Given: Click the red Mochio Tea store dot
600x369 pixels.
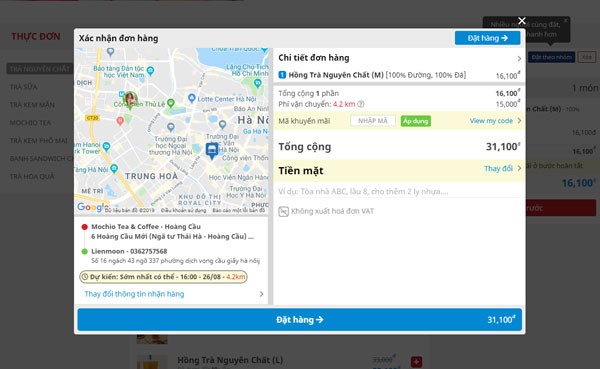Looking at the screenshot, I should pos(85,227).
